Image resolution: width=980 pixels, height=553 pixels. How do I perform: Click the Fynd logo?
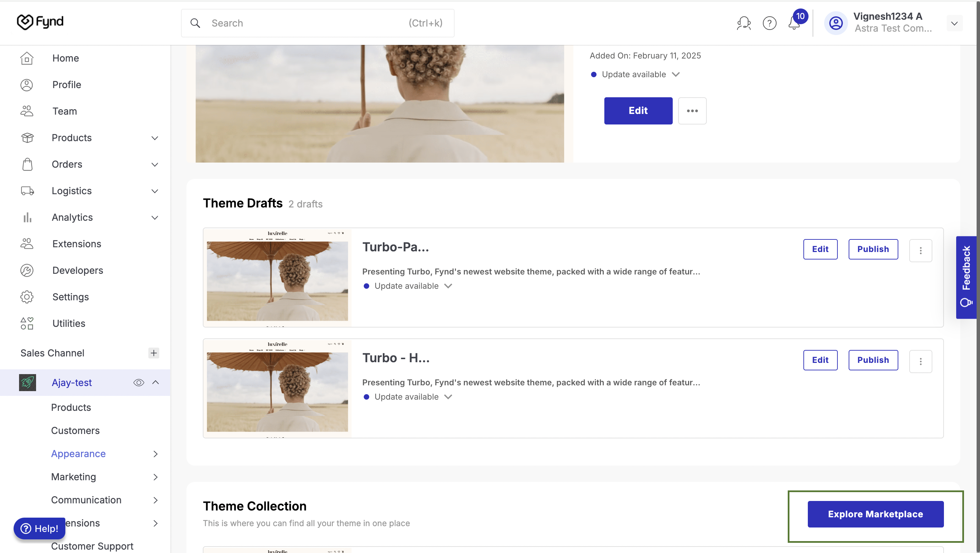pos(40,22)
